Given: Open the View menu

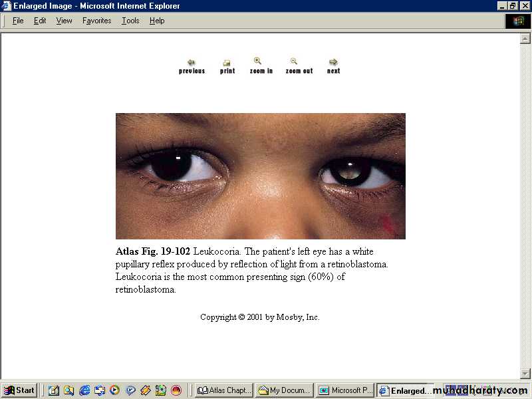Looking at the screenshot, I should tap(64, 21).
